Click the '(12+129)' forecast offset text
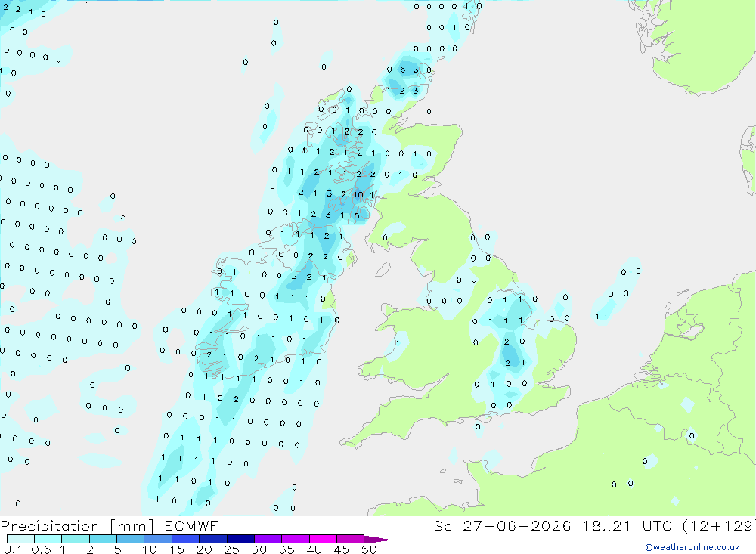This screenshot has width=756, height=554. pyautogui.click(x=720, y=526)
